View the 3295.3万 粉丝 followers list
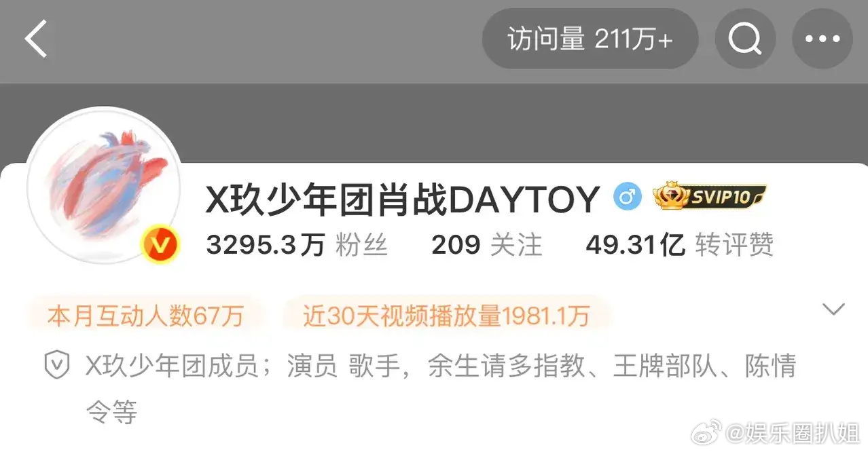This screenshot has height=454, width=868. (297, 244)
